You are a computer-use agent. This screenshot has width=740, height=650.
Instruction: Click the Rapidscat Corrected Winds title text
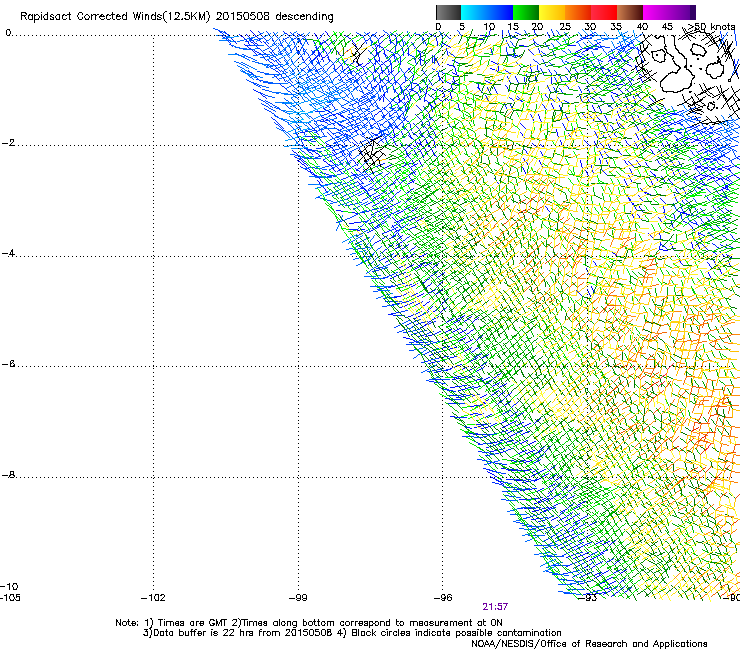click(x=177, y=17)
